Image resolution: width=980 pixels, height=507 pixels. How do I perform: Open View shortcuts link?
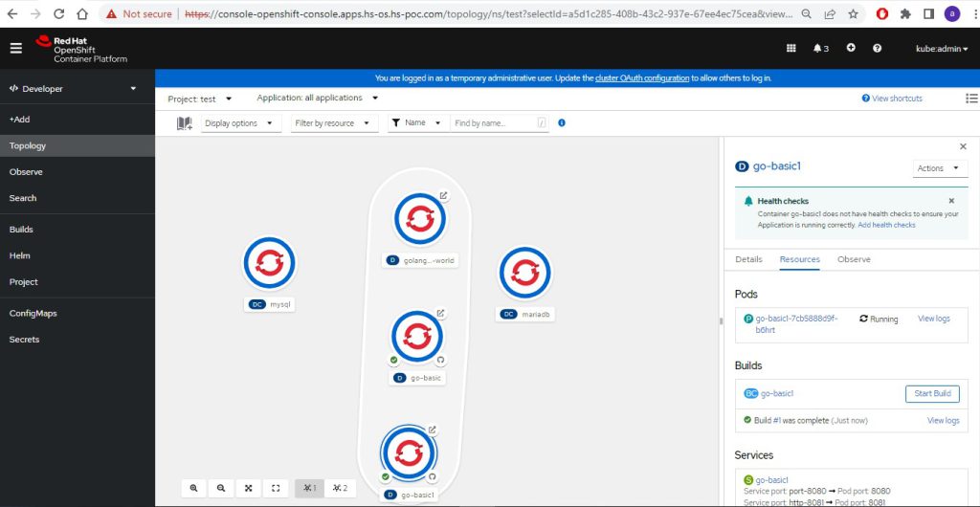point(892,98)
